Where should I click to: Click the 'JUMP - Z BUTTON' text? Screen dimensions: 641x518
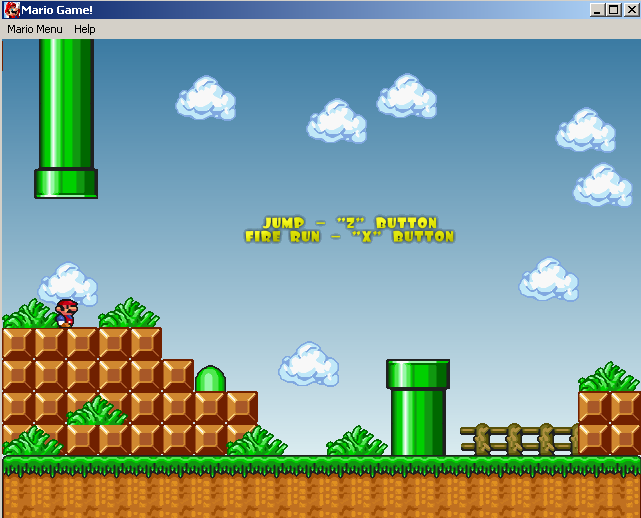[350, 223]
